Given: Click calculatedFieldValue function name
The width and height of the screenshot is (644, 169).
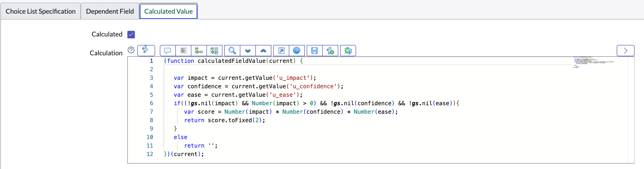Looking at the screenshot, I should pyautogui.click(x=232, y=61).
